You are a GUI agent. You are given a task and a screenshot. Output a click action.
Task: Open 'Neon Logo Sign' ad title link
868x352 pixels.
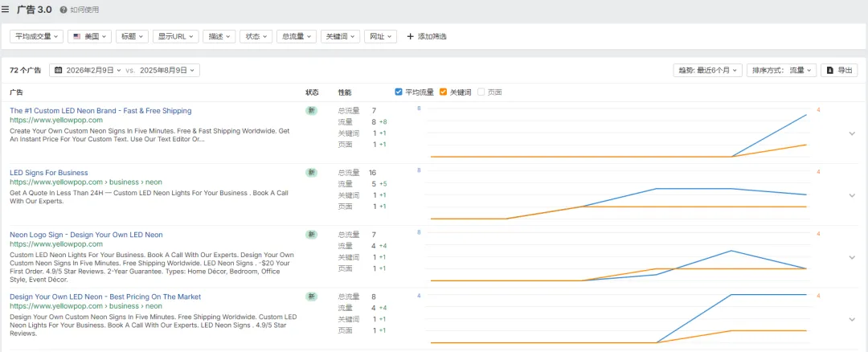(86, 235)
